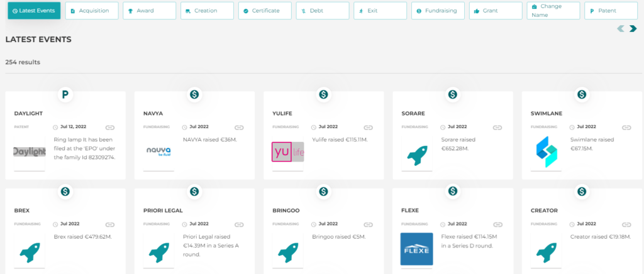Click the Sorare rocket placeholder logo
644x274 pixels.
(x=417, y=155)
